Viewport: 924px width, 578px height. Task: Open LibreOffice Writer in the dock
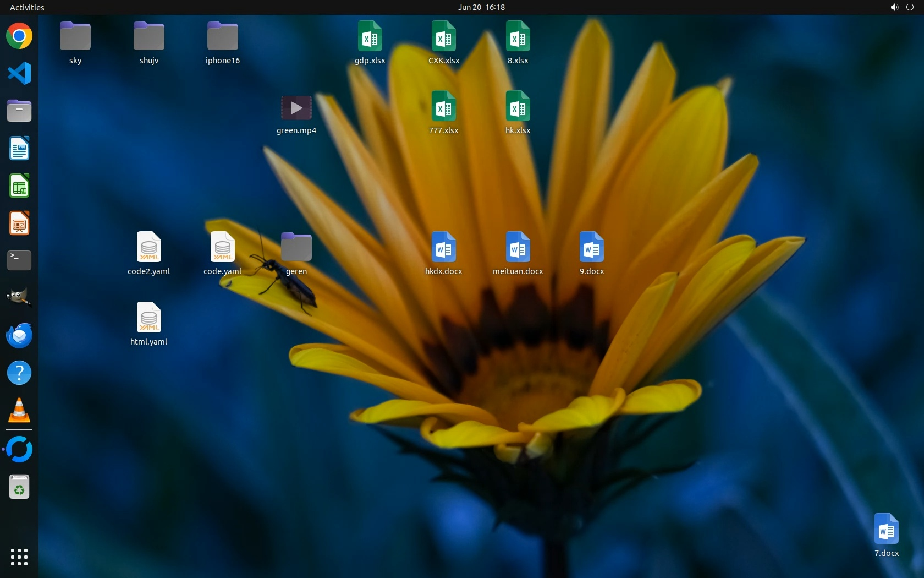[19, 148]
